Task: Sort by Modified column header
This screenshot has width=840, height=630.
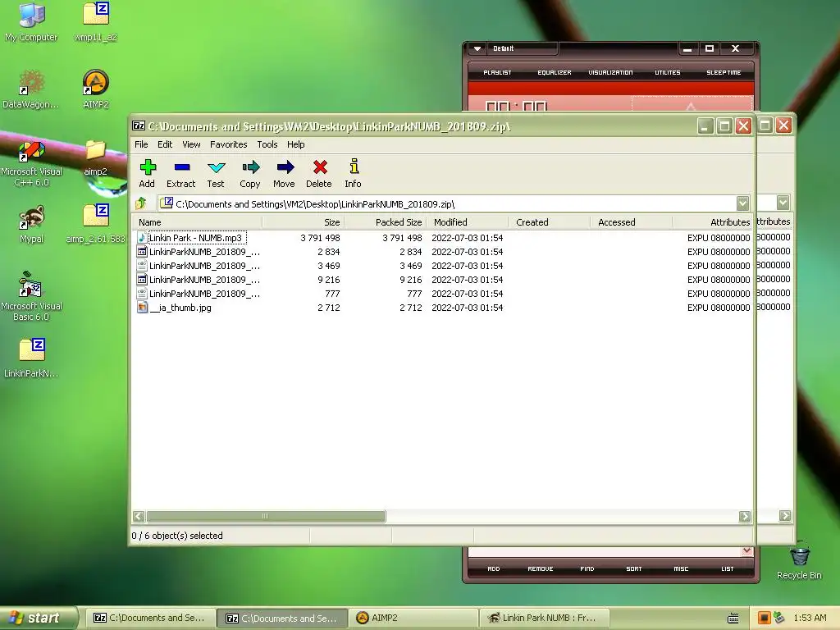Action: point(467,222)
